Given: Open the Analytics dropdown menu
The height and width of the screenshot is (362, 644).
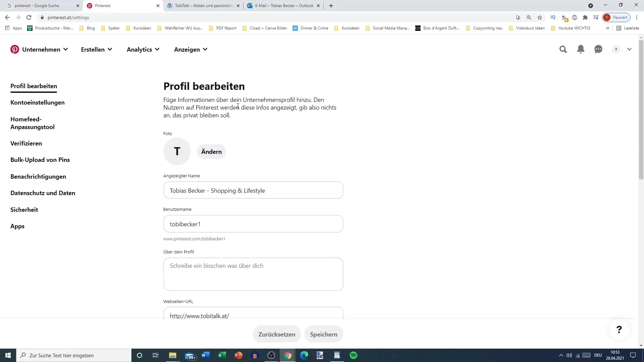Looking at the screenshot, I should coord(143,49).
